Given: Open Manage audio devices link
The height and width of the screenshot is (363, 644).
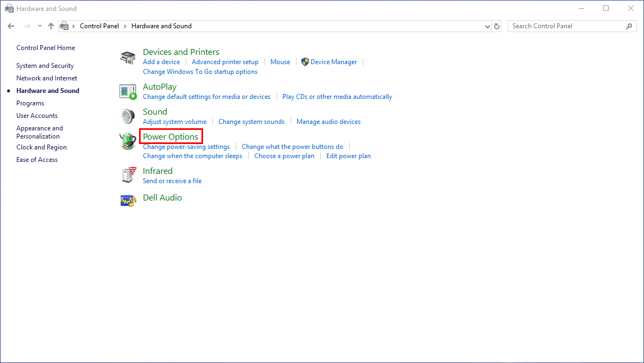Looking at the screenshot, I should coord(328,122).
